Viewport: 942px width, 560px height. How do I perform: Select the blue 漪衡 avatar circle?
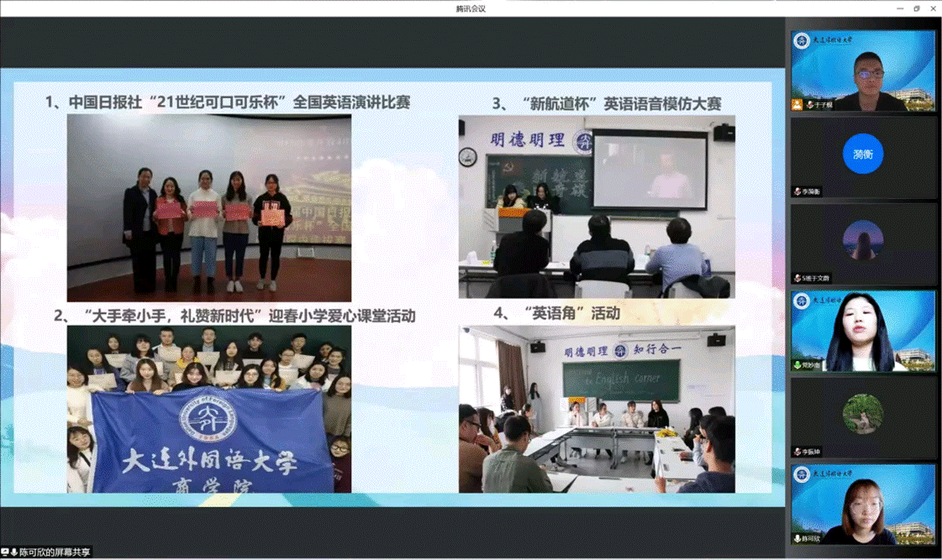(863, 154)
